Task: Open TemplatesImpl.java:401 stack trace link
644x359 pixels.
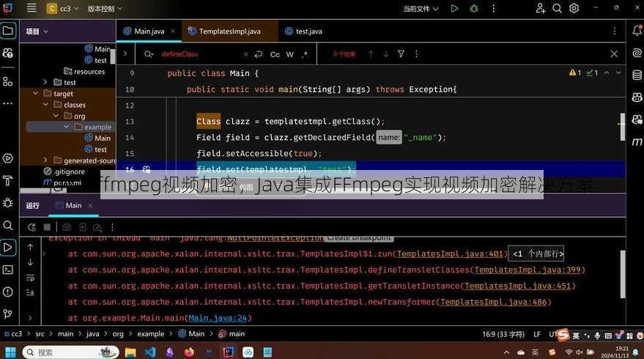Action: (450, 253)
